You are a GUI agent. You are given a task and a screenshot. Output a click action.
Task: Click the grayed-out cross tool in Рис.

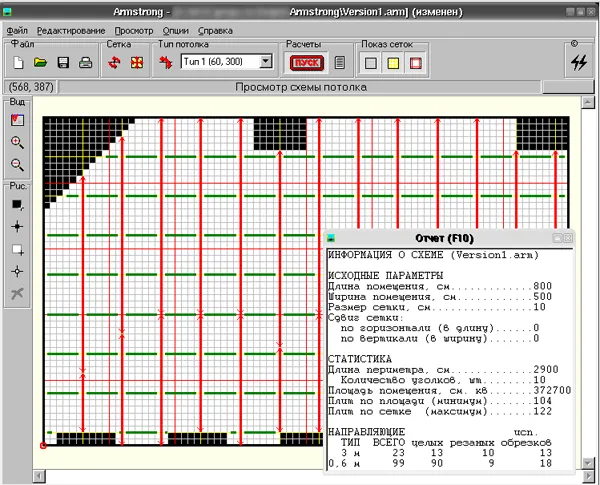17,294
